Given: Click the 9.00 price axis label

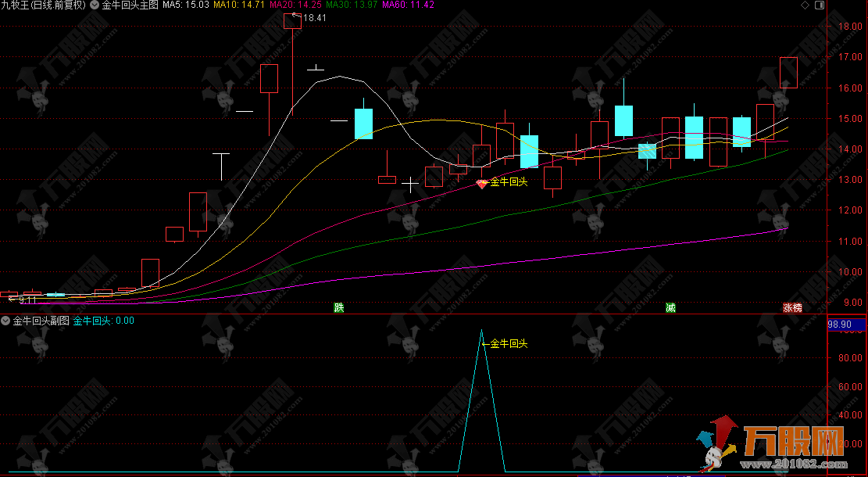Looking at the screenshot, I should pos(852,303).
